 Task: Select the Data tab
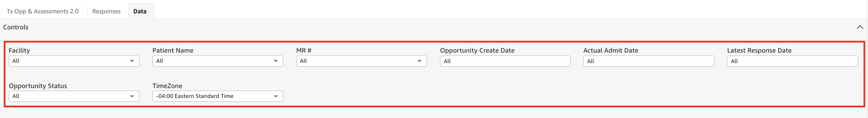(140, 12)
